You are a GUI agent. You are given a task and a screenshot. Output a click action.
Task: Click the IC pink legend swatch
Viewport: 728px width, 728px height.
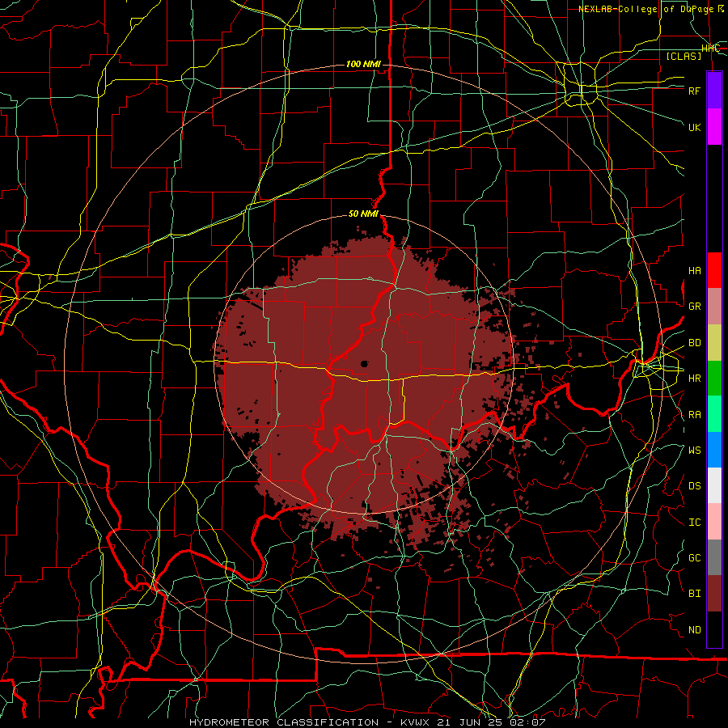714,522
